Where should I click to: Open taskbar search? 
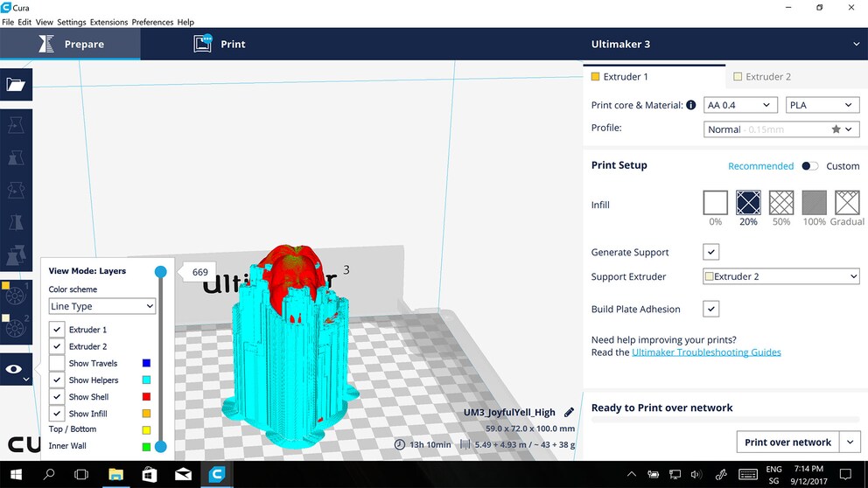[x=49, y=474]
